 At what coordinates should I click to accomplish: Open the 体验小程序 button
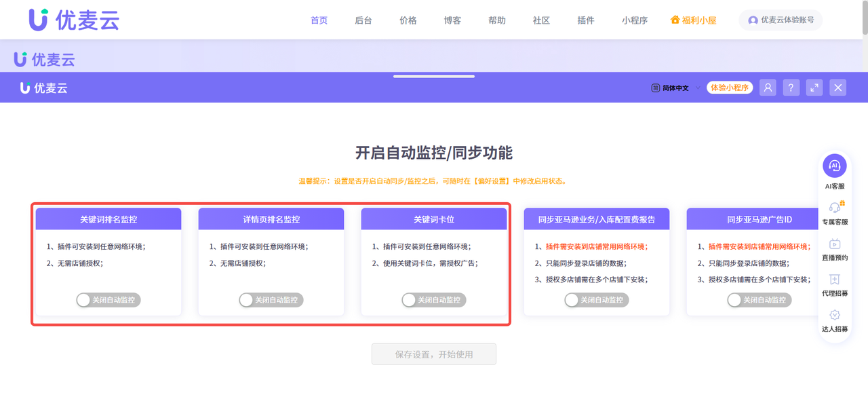[730, 88]
